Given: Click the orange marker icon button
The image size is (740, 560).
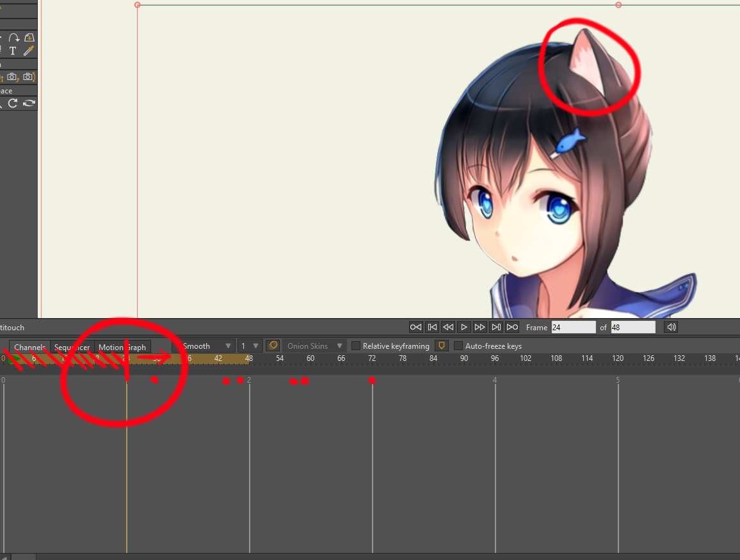Looking at the screenshot, I should [x=441, y=346].
